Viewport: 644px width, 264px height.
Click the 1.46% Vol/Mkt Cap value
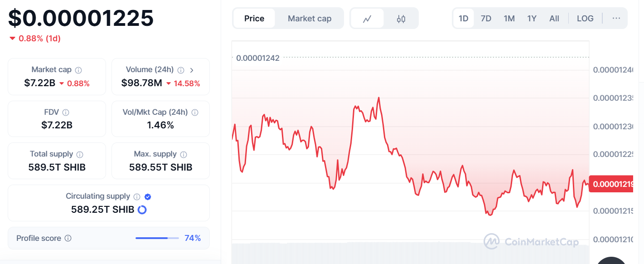pos(160,125)
